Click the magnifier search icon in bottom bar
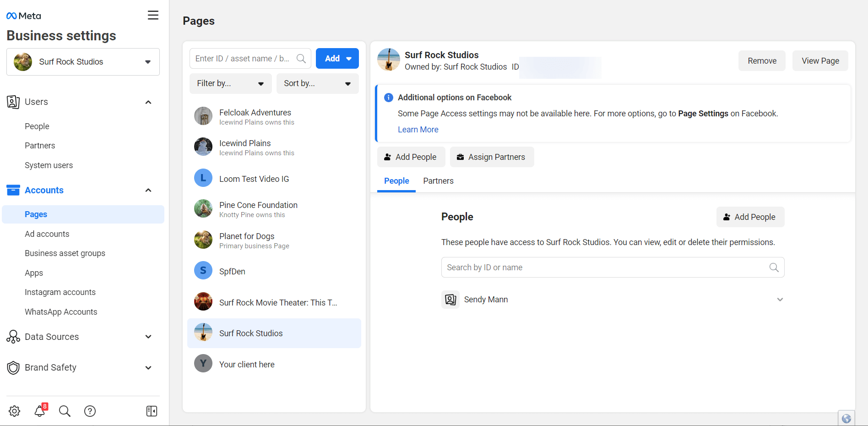The height and width of the screenshot is (426, 868). coord(65,411)
